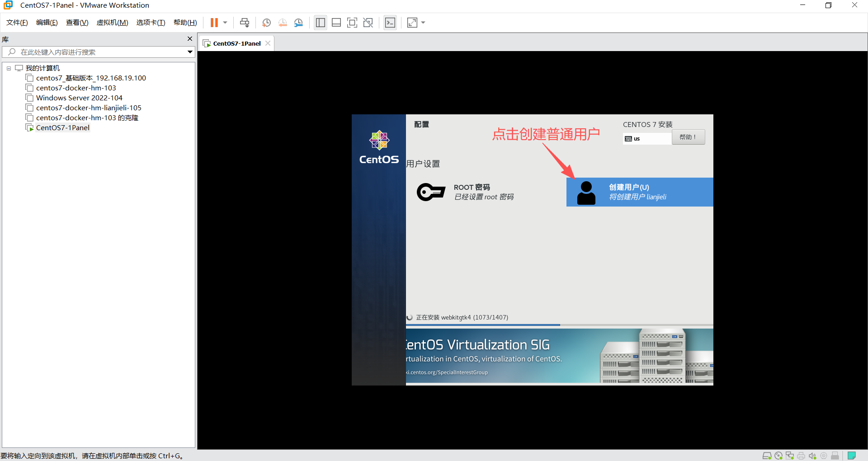Toggle the library sidebar panel

[x=321, y=23]
